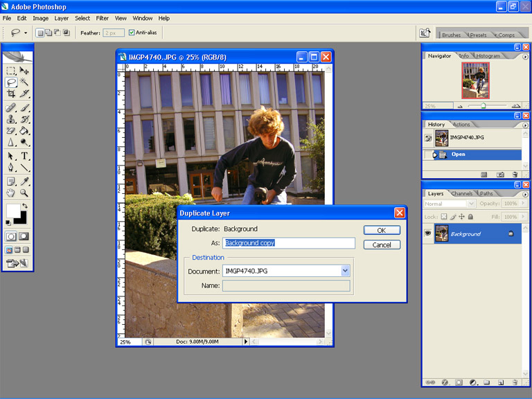
Task: Select the Move tool
Action: tap(25, 71)
